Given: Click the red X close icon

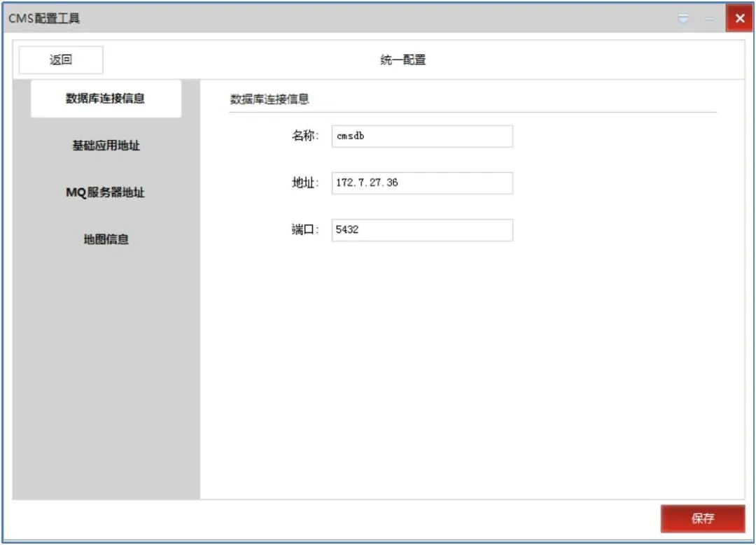Looking at the screenshot, I should pyautogui.click(x=738, y=18).
